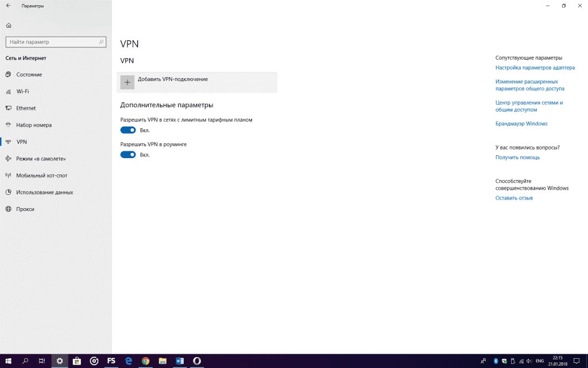
Task: Click the back arrow in Settings
Action: (7, 6)
